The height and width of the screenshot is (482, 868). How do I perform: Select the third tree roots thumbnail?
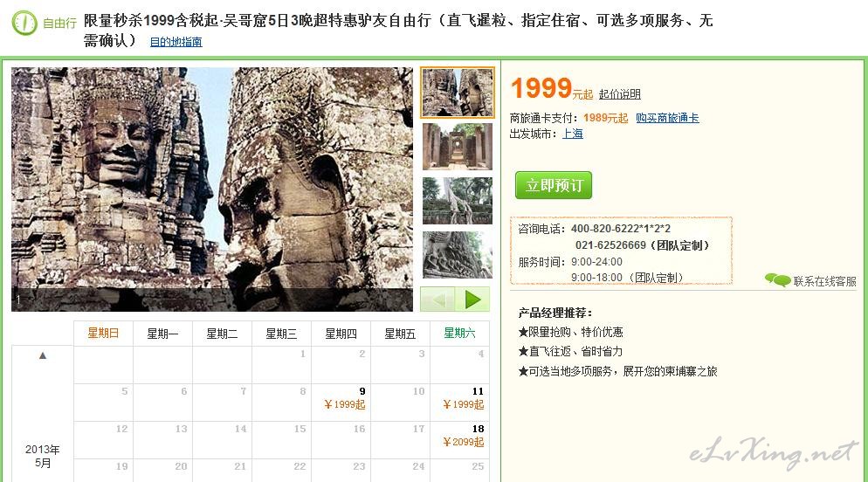pos(458,200)
